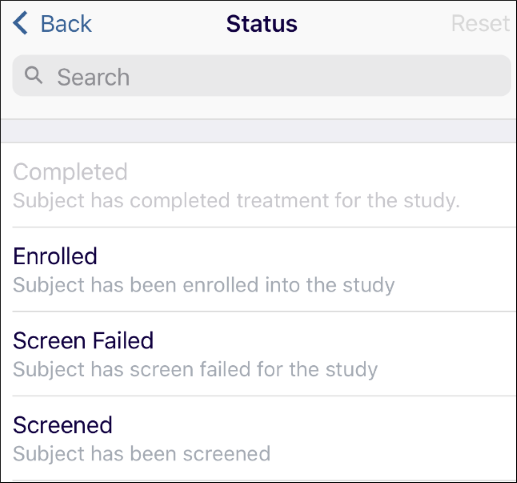This screenshot has height=483, width=517.
Task: Click the Search placeholder text
Action: 93,77
